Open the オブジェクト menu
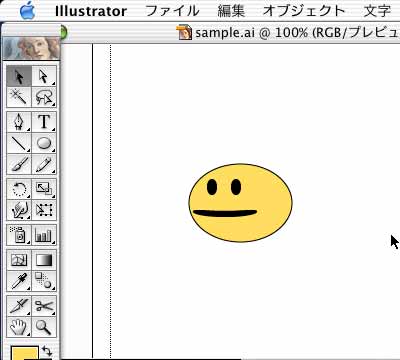Screen dimensions: 400x360 [x=304, y=11]
